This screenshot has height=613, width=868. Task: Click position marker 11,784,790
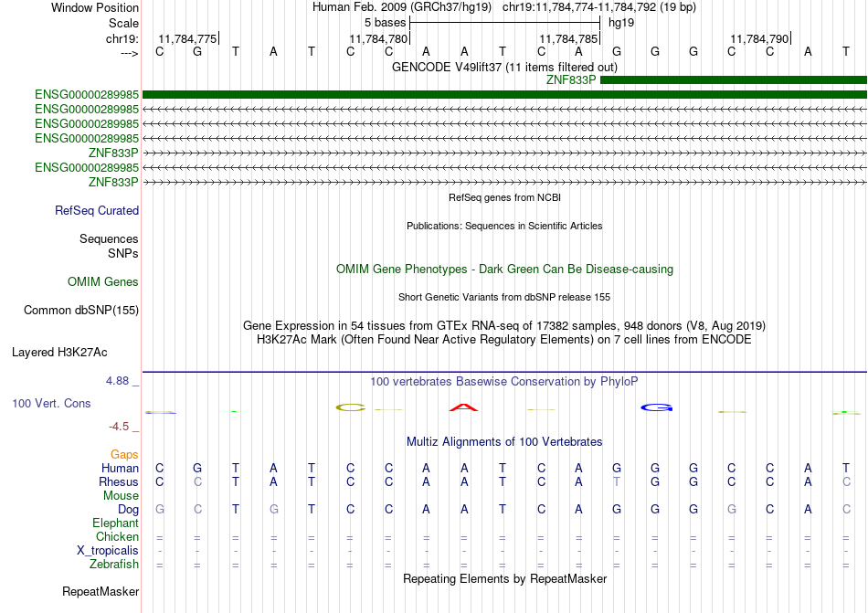[x=760, y=38]
